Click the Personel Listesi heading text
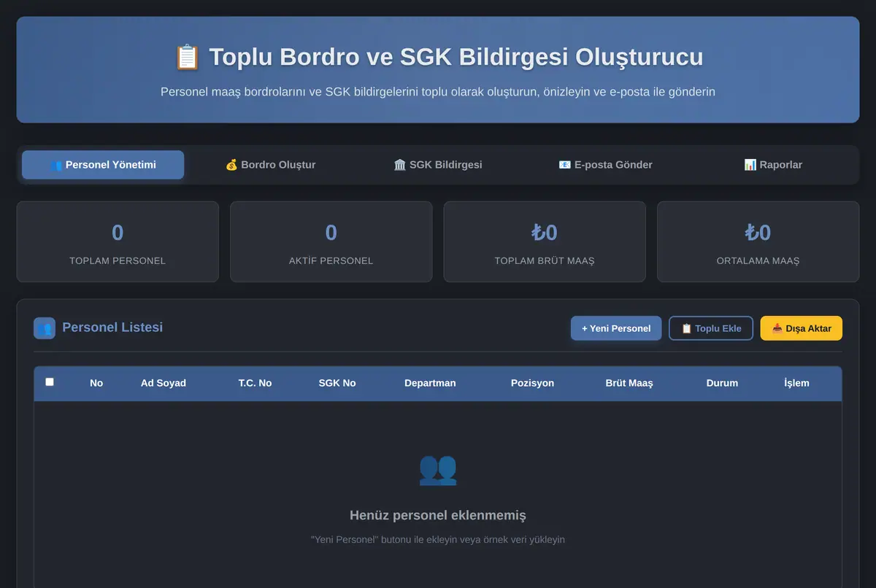Screen dimensions: 876x588 point(112,328)
